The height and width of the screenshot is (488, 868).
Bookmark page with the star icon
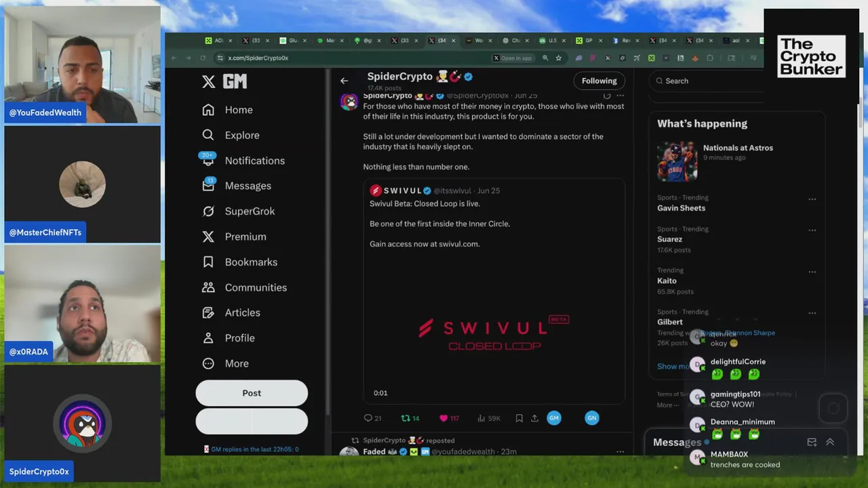point(558,58)
